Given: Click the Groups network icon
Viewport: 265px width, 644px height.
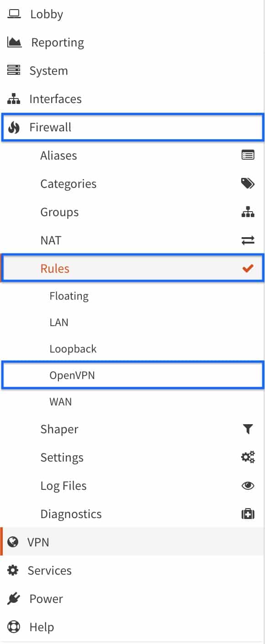Looking at the screenshot, I should click(248, 212).
